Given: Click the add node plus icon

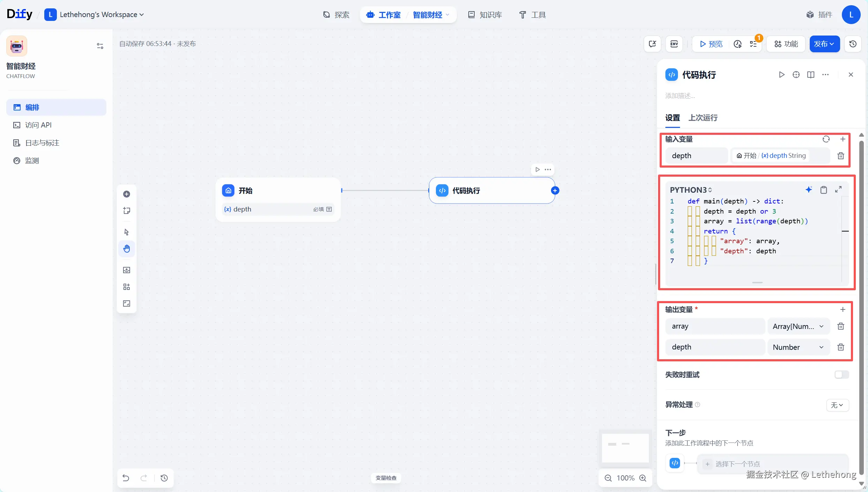Looking at the screenshot, I should coord(127,194).
